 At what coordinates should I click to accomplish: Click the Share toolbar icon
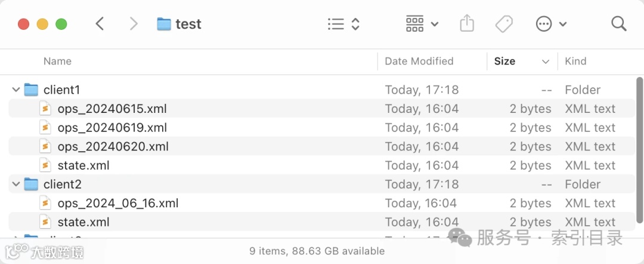tap(467, 24)
